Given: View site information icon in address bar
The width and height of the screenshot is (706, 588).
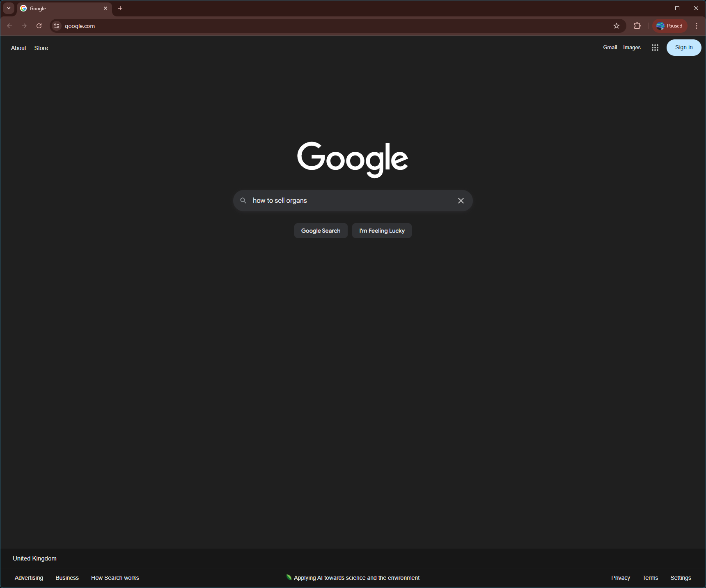Looking at the screenshot, I should (x=57, y=26).
